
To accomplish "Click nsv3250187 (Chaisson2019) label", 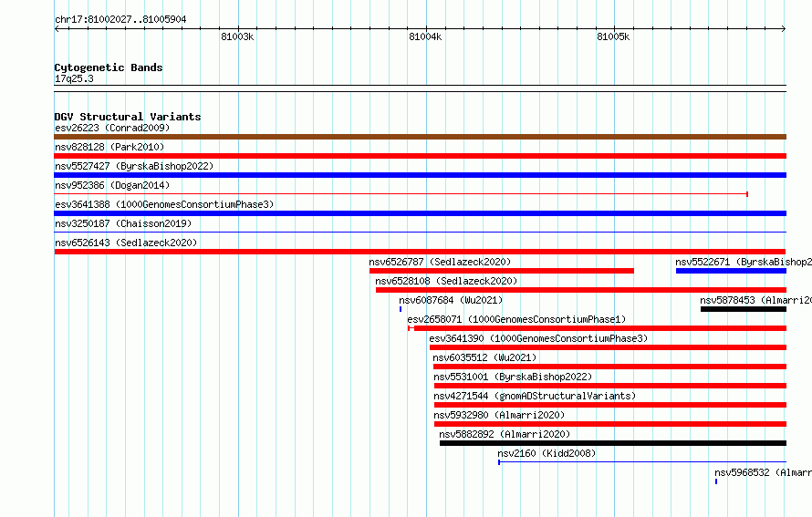I will click(123, 223).
